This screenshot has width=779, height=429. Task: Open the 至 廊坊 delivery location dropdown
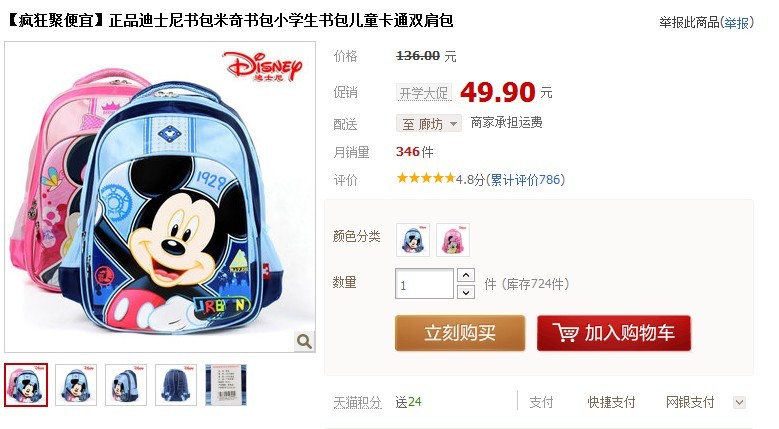click(429, 123)
